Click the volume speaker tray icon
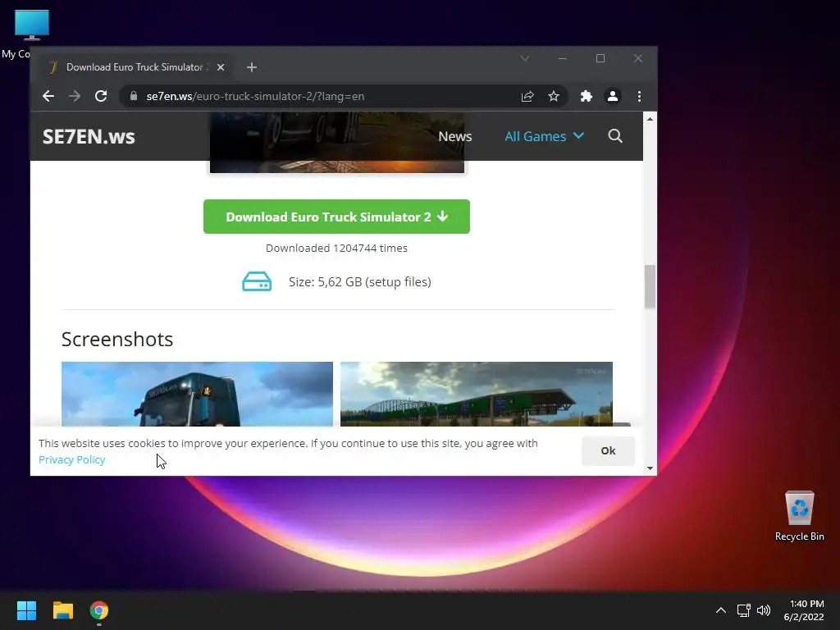The image size is (840, 630). pos(764,610)
